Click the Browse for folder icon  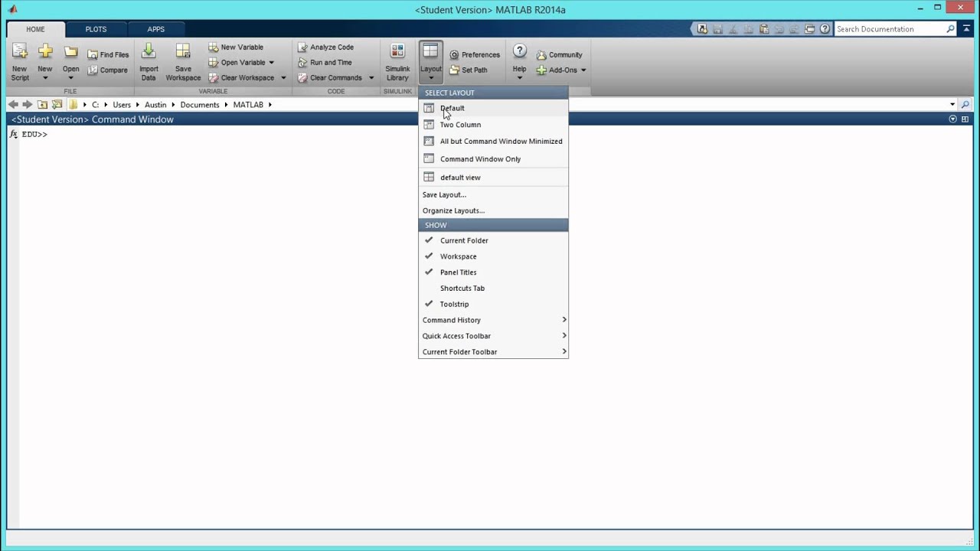pyautogui.click(x=57, y=104)
